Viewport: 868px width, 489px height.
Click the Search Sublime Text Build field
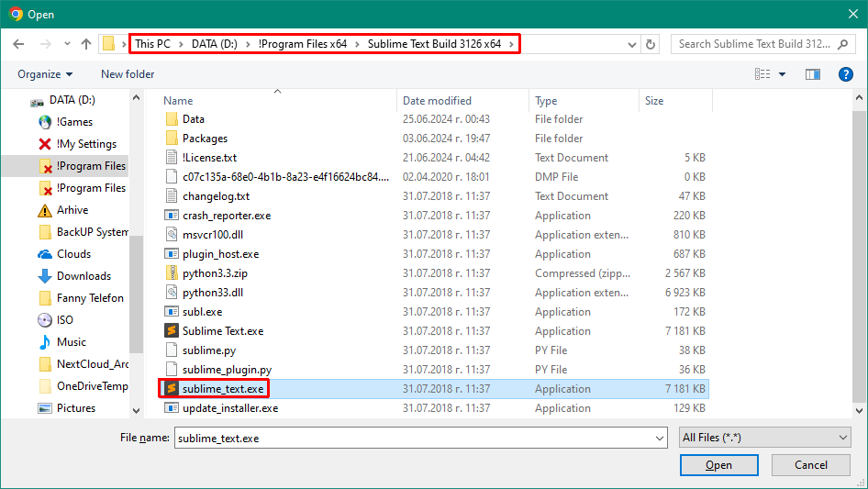754,44
